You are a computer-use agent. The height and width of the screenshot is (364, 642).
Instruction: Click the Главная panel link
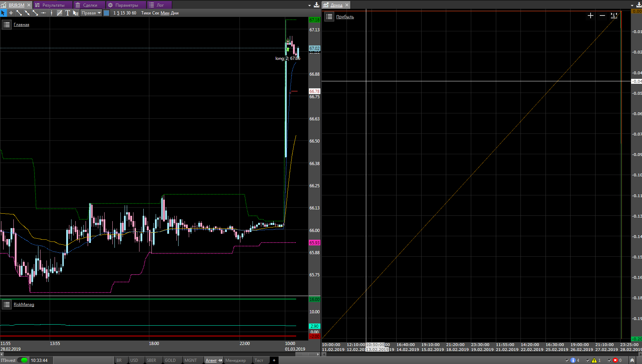click(21, 25)
